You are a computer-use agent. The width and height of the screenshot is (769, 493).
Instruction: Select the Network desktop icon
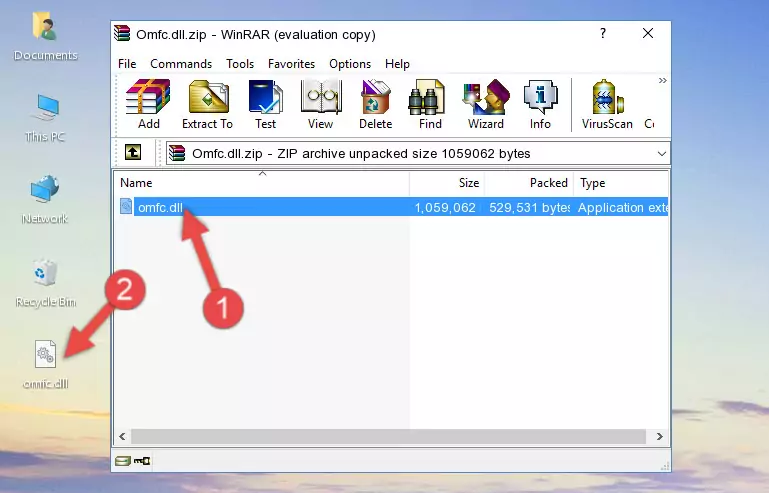point(45,199)
